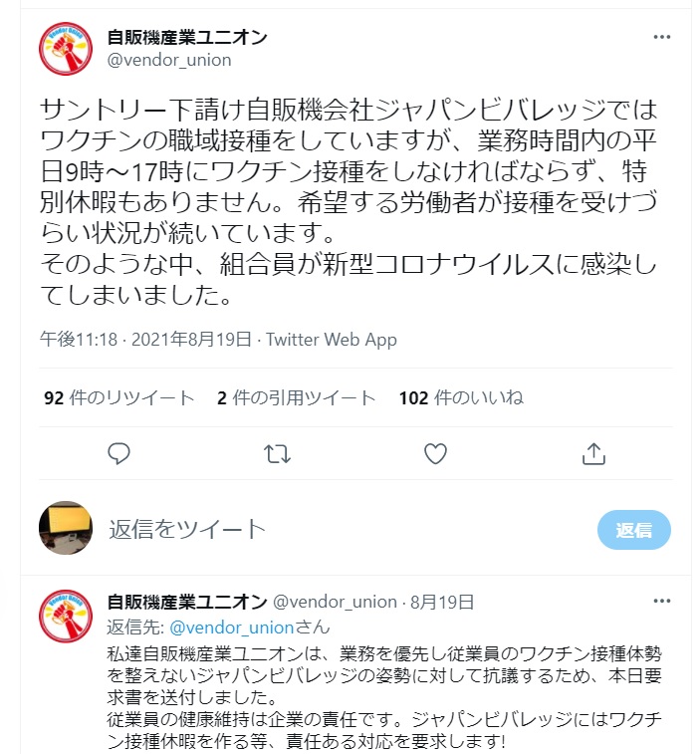The image size is (700, 754).
Task: Retweet using the retweet arrows icon
Action: pos(278,453)
